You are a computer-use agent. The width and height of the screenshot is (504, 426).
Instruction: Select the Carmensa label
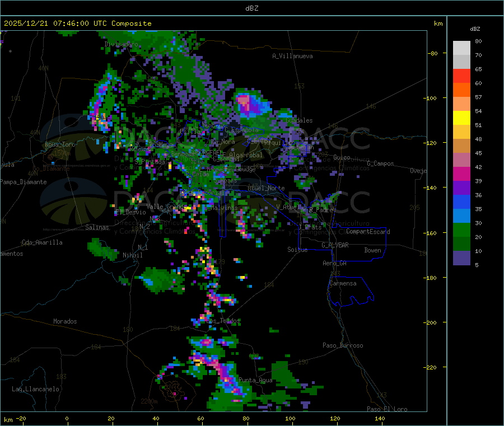click(343, 283)
